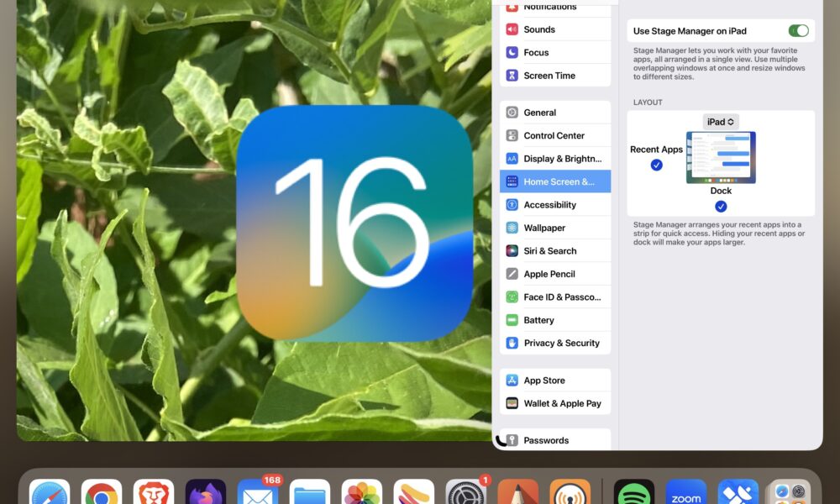Click the "Dock" label under the preview
The height and width of the screenshot is (504, 840).
[x=721, y=191]
